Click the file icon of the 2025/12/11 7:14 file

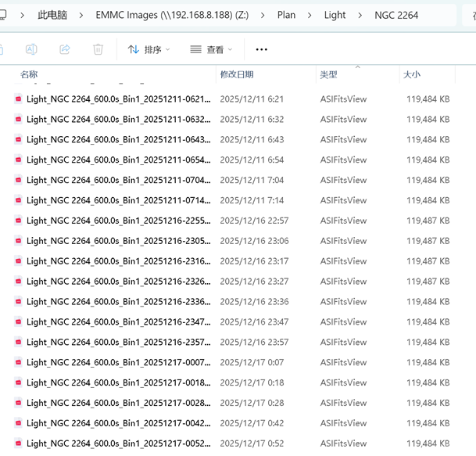[x=19, y=200]
